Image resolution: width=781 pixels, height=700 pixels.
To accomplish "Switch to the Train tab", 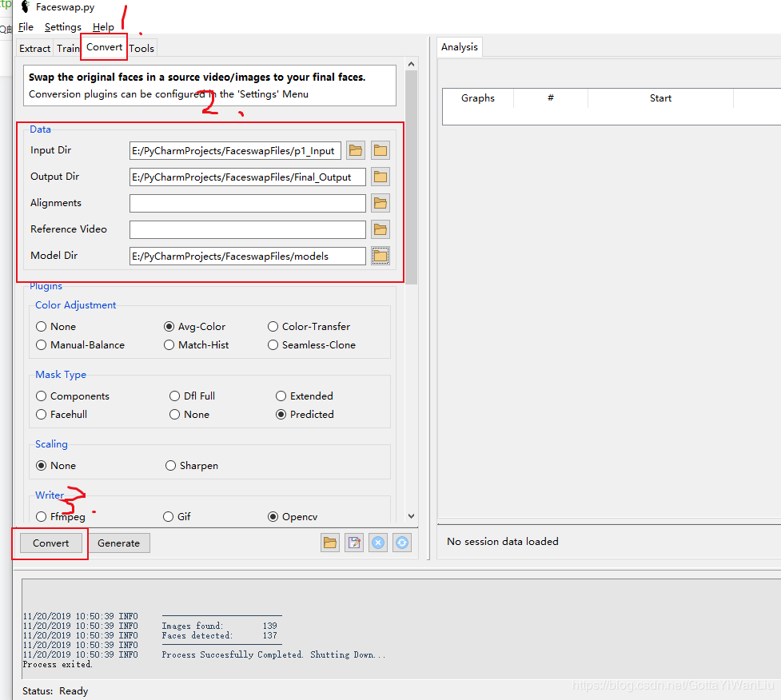I will (x=68, y=48).
